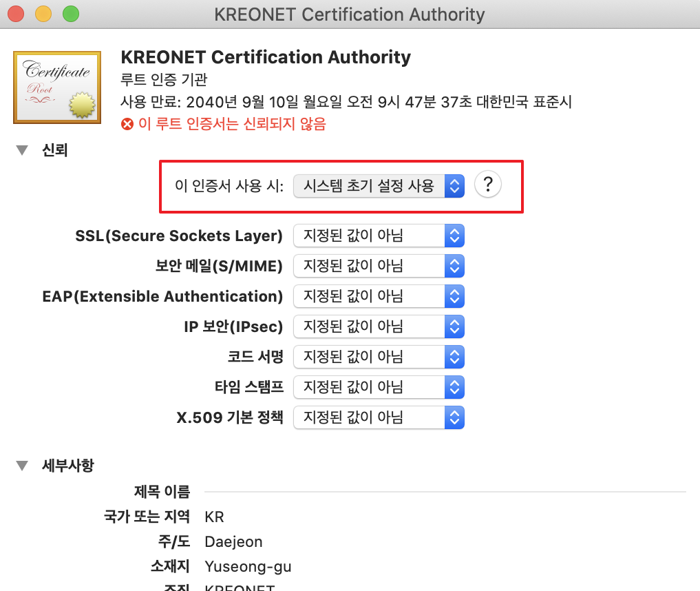Click the red untrusted error icon
Screen dimensions: 700x591
(x=127, y=124)
